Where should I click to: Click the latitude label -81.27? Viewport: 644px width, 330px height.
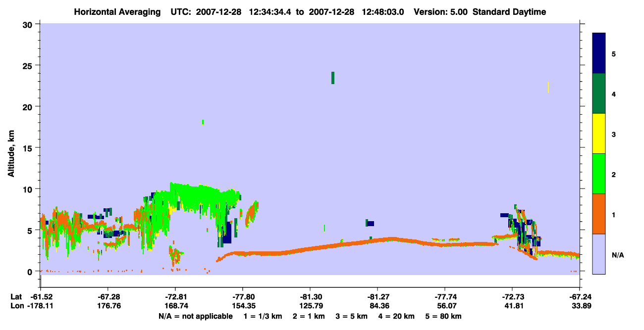(x=377, y=296)
